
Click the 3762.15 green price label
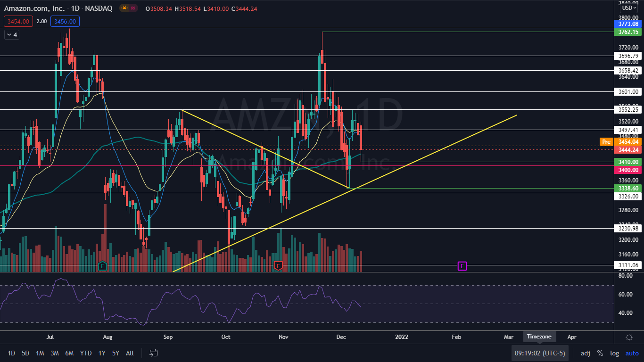pos(628,32)
